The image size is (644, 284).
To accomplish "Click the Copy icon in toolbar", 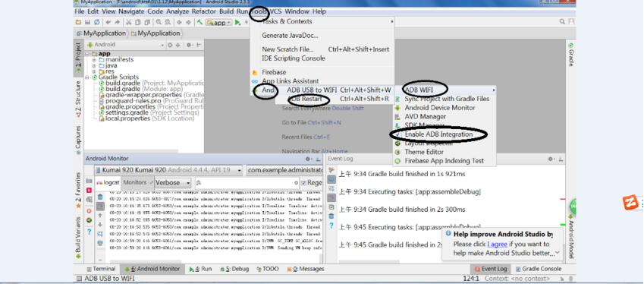I will pyautogui.click(x=137, y=22).
